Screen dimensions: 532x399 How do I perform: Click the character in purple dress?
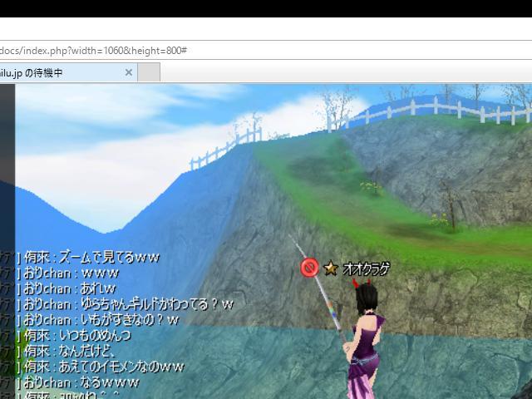coord(365,339)
